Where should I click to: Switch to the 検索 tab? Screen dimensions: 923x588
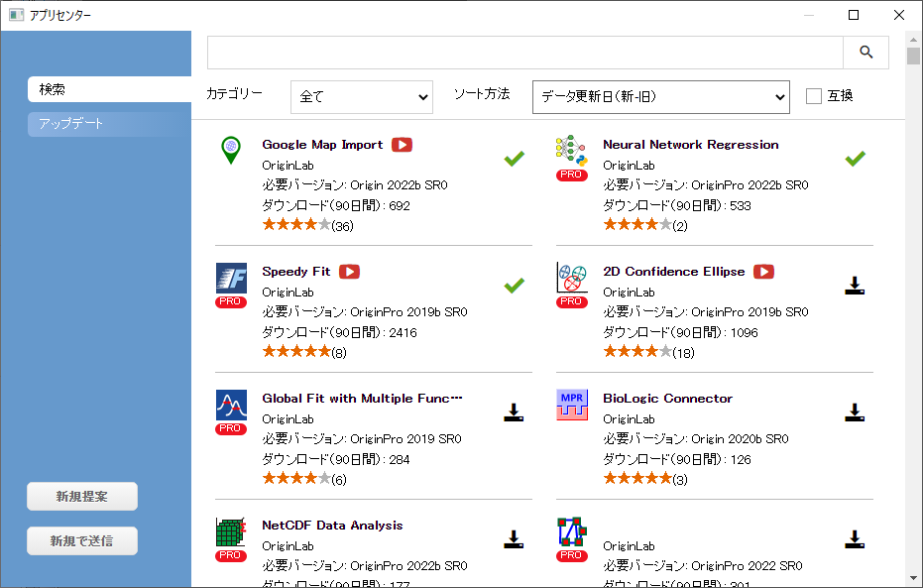(x=109, y=89)
